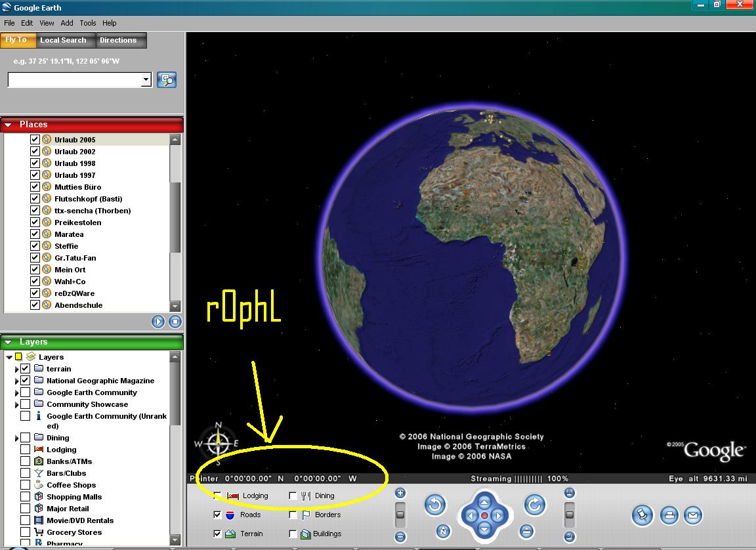Uncheck the Roads checkbox
This screenshot has width=756, height=550.
click(217, 515)
